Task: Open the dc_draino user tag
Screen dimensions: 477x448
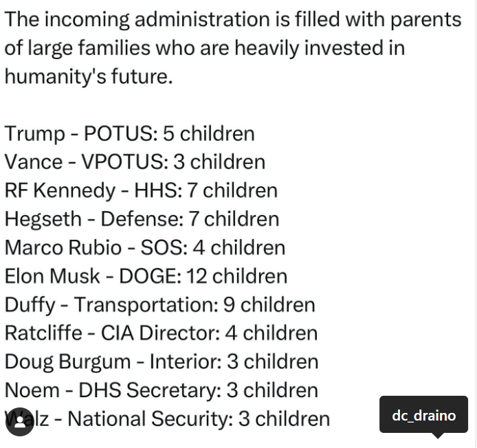Action: pos(423,414)
